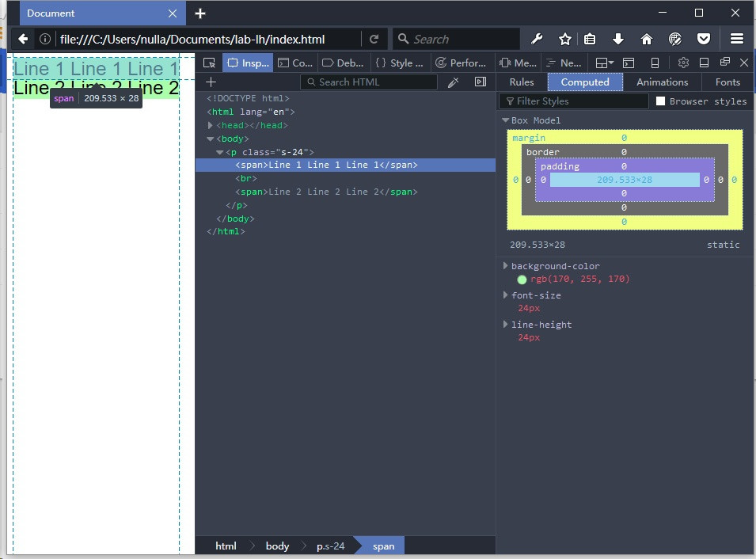Viewport: 756px width, 559px height.
Task: Expand the head element node
Action: pos(211,125)
